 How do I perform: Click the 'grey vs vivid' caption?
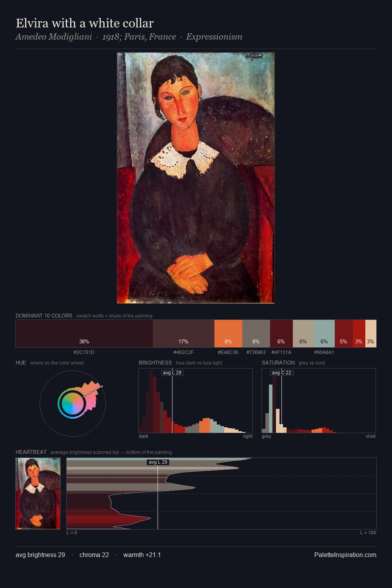[312, 363]
